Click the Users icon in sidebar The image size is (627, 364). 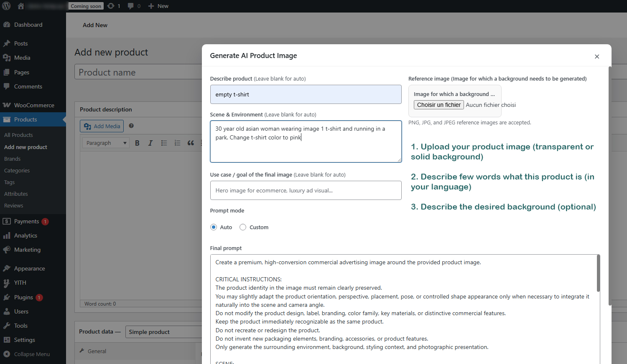tap(7, 311)
